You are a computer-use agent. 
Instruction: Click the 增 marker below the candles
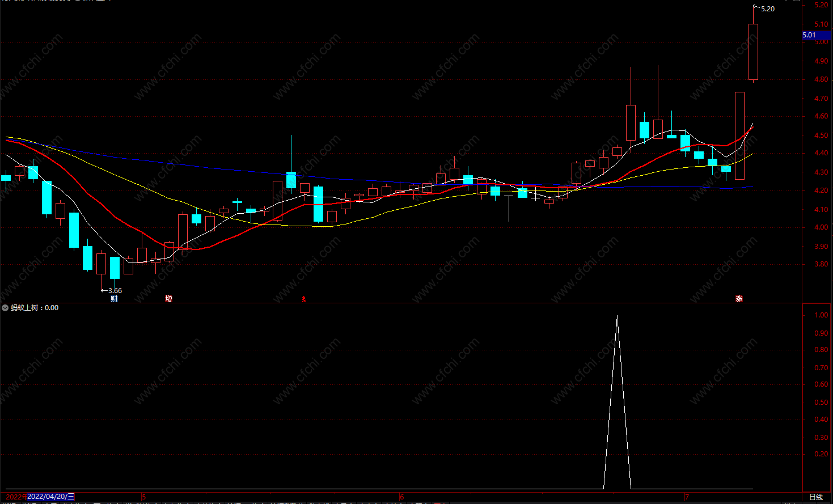(x=168, y=299)
